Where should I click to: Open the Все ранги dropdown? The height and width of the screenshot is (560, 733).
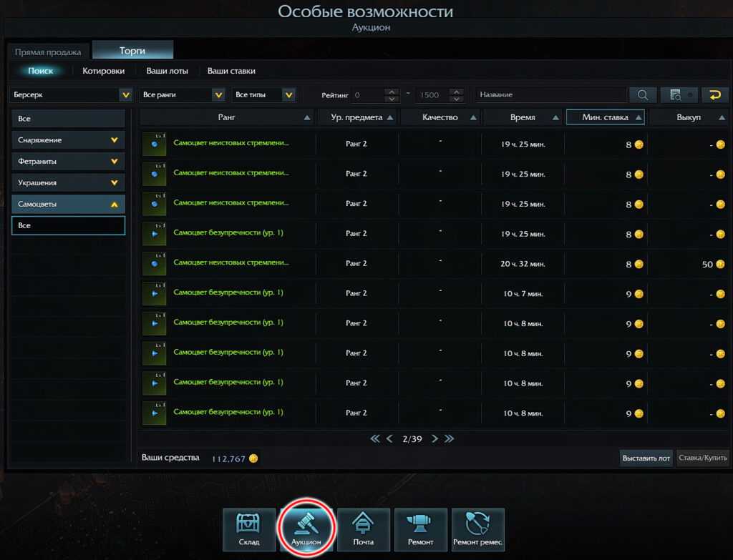(183, 95)
